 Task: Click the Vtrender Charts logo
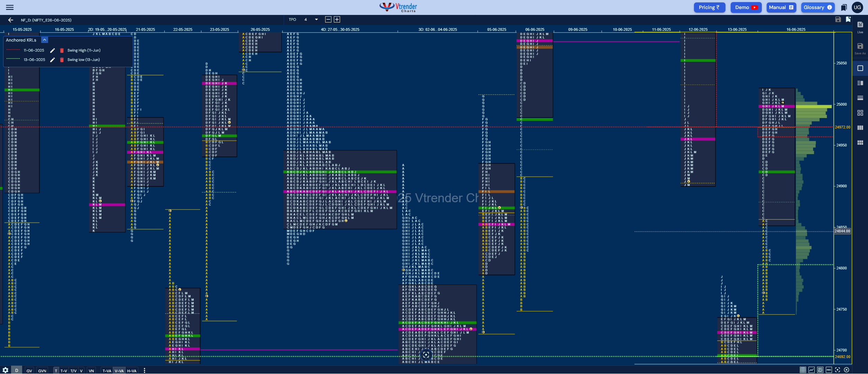click(x=398, y=7)
